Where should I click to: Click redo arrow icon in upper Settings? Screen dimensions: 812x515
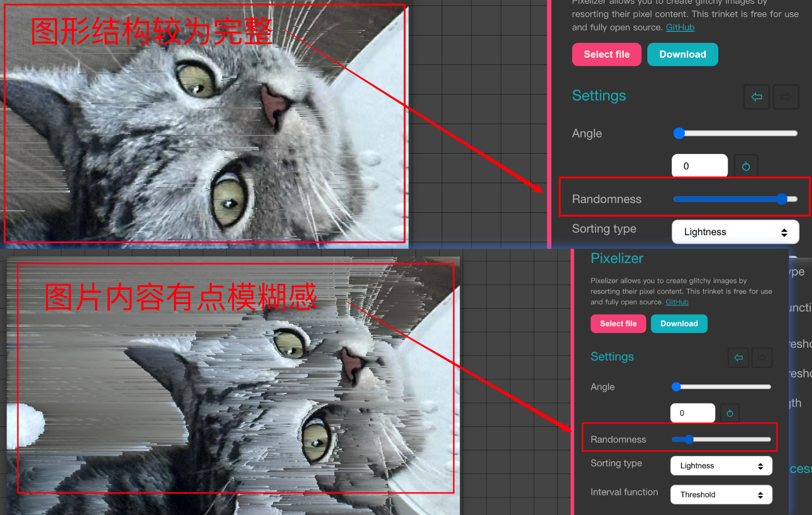(x=786, y=97)
